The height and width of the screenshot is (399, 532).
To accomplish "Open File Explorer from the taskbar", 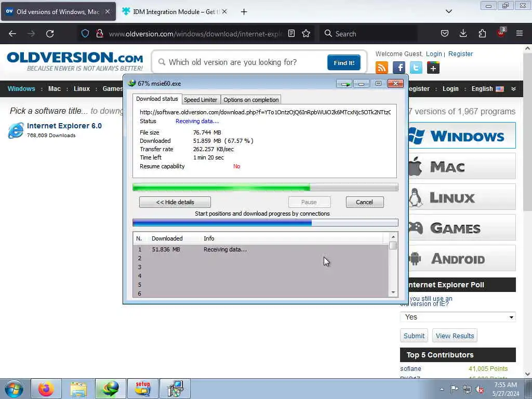I will coord(78,389).
